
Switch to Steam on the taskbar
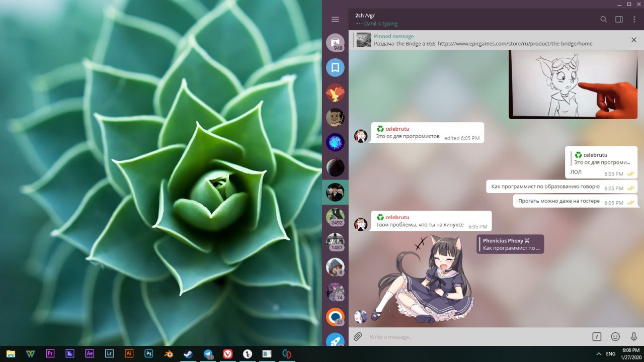[188, 353]
